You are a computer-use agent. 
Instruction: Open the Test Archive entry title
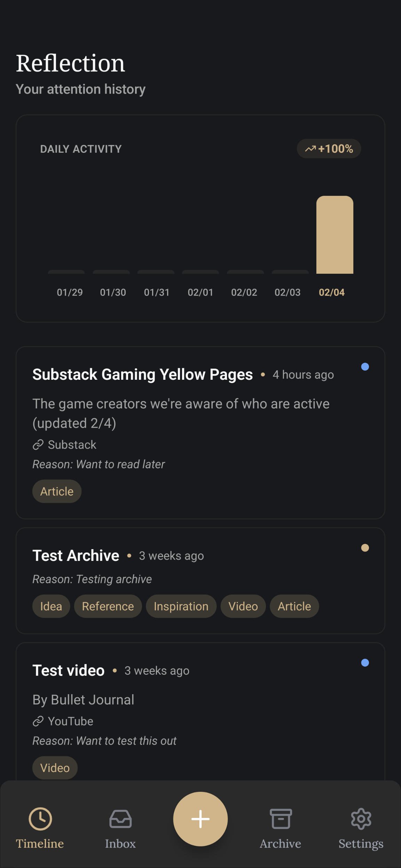76,556
